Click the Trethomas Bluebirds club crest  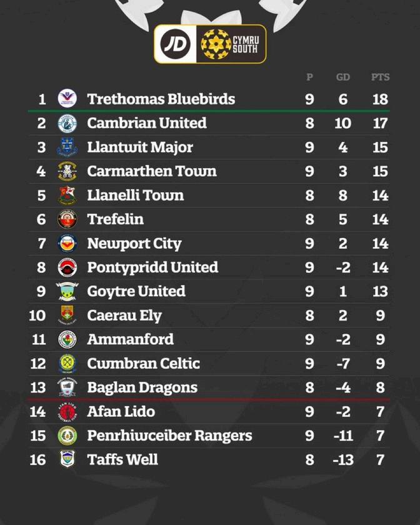[67, 99]
